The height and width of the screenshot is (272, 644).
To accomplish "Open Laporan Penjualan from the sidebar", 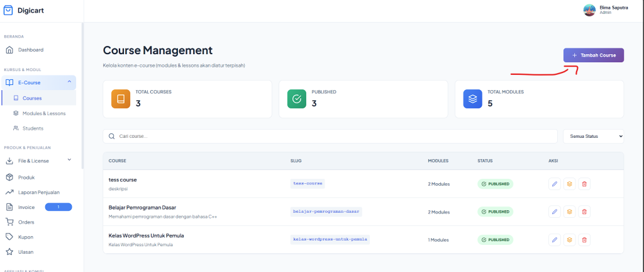I will [38, 192].
